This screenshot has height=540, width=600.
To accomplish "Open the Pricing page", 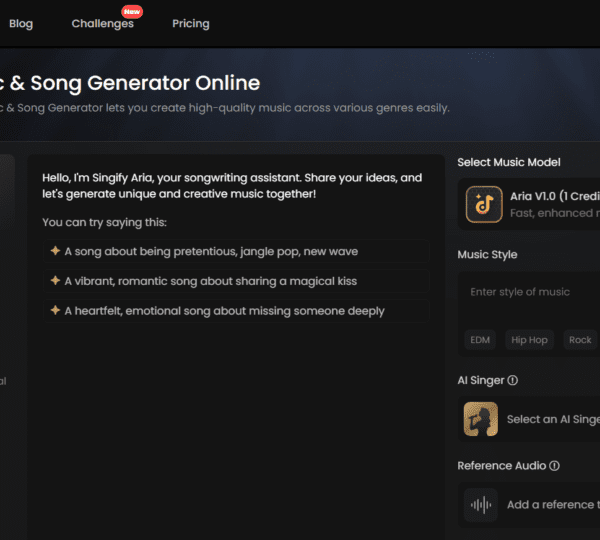I will (191, 24).
